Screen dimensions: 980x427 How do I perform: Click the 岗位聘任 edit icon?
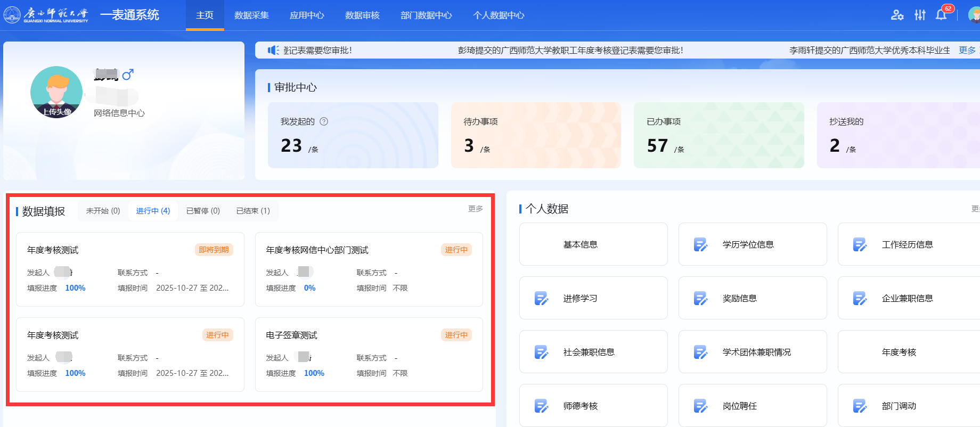tap(700, 406)
